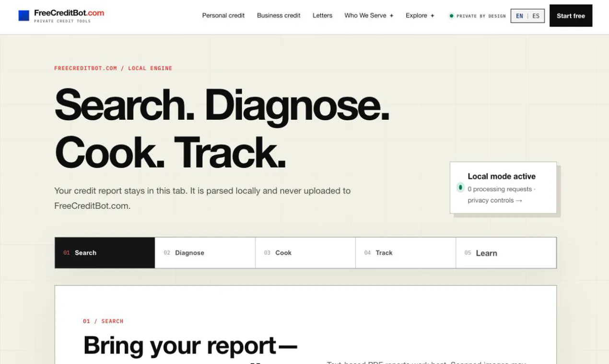Click the parsed locally description paragraph
609x364 pixels.
coord(202,198)
